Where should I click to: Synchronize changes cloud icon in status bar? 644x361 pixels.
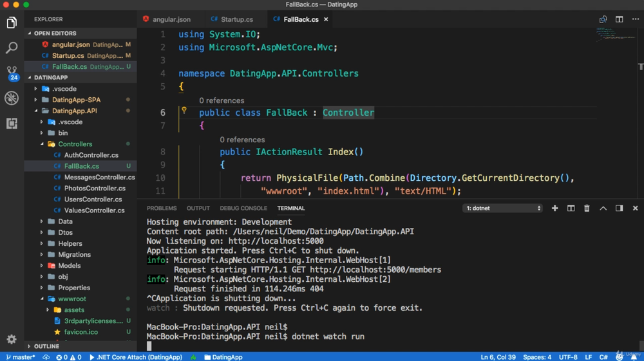(x=46, y=357)
